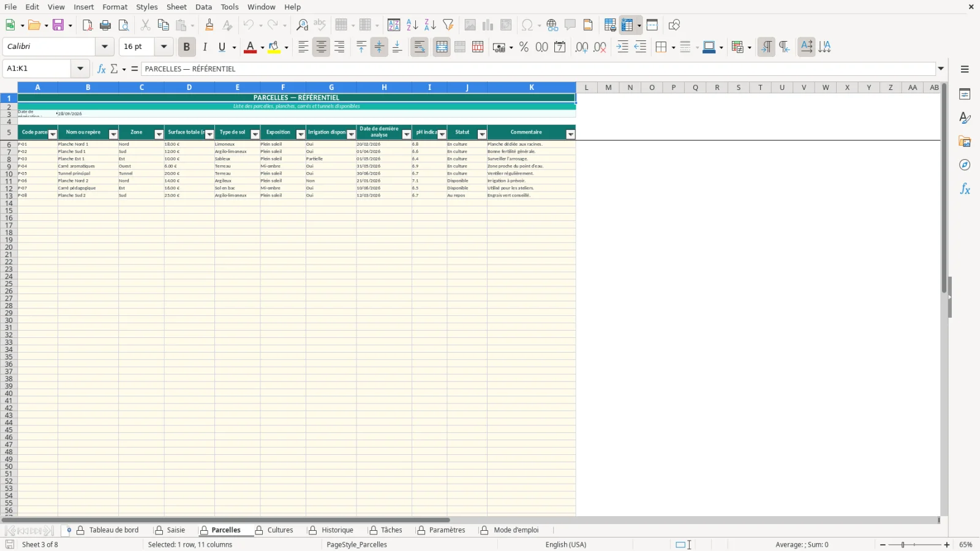Open the Function Wizard fx icon
The image size is (980, 551).
pos(102,69)
